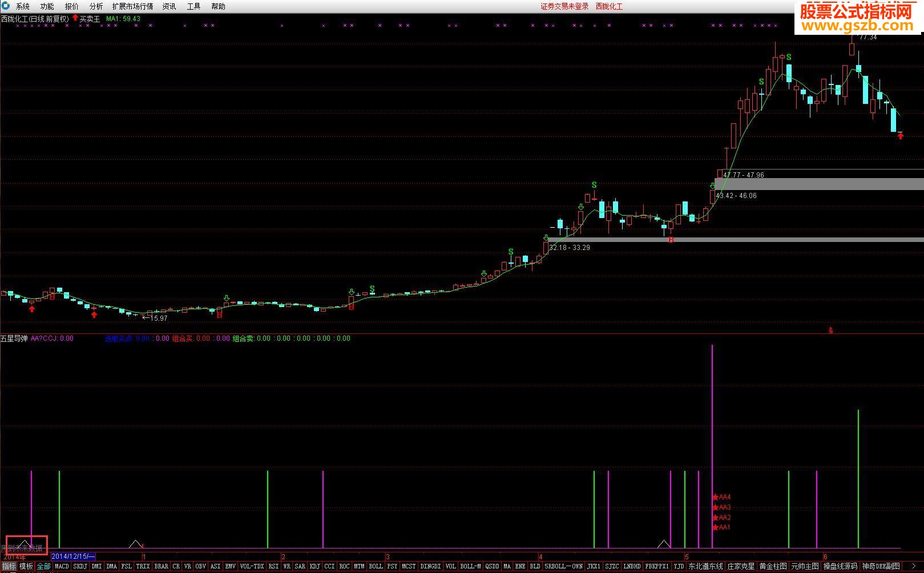The height and width of the screenshot is (573, 924).
Task: Open the 帮助 menu
Action: coord(218,6)
